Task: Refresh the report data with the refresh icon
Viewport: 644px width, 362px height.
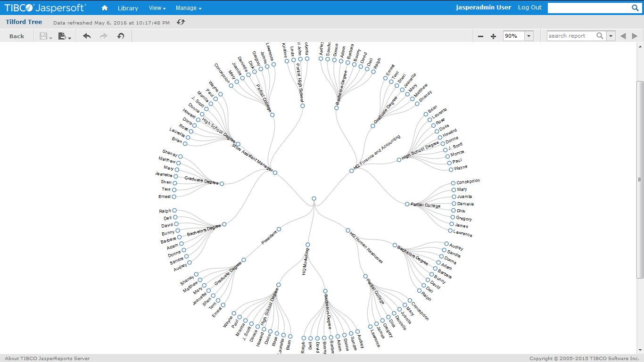Action: point(180,22)
